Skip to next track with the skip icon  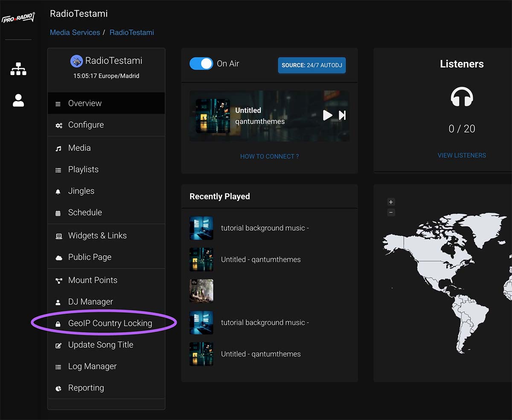[342, 115]
